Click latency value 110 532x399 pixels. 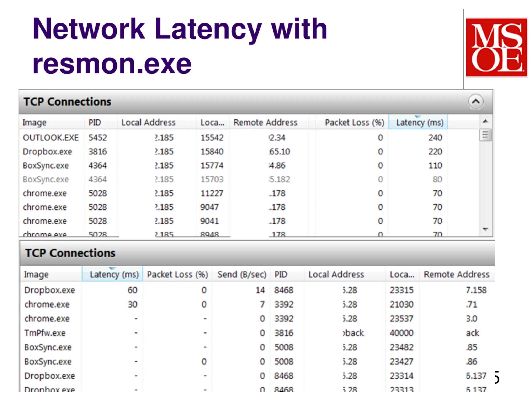[435, 165]
